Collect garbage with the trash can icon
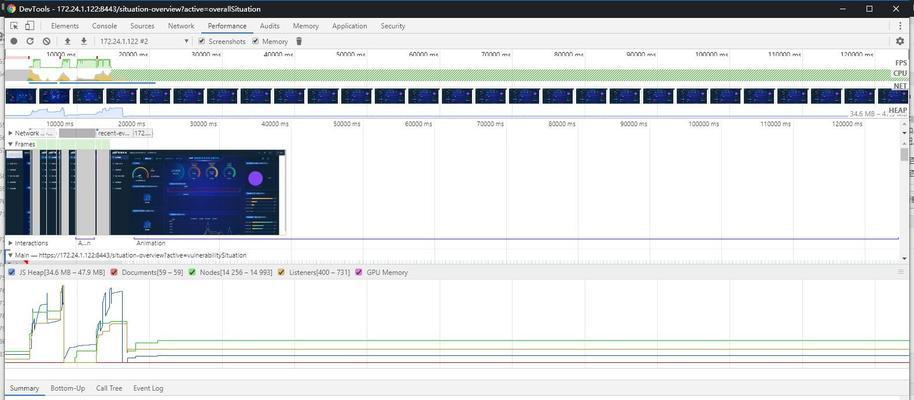914x400 pixels. point(299,41)
